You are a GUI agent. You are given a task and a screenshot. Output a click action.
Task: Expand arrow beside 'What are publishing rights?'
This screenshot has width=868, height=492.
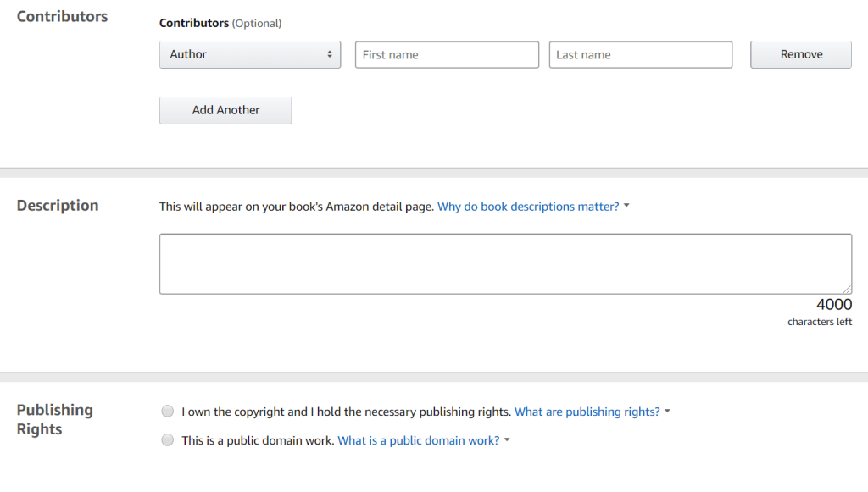[668, 412]
